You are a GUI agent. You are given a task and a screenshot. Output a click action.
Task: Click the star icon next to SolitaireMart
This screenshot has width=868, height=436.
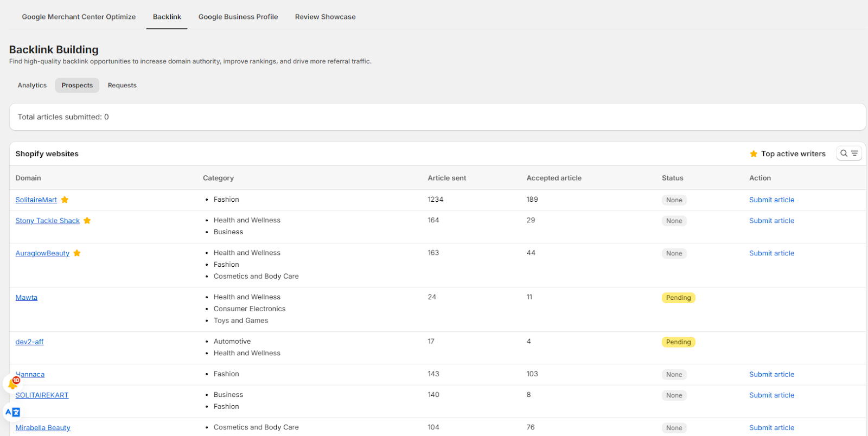coord(65,200)
